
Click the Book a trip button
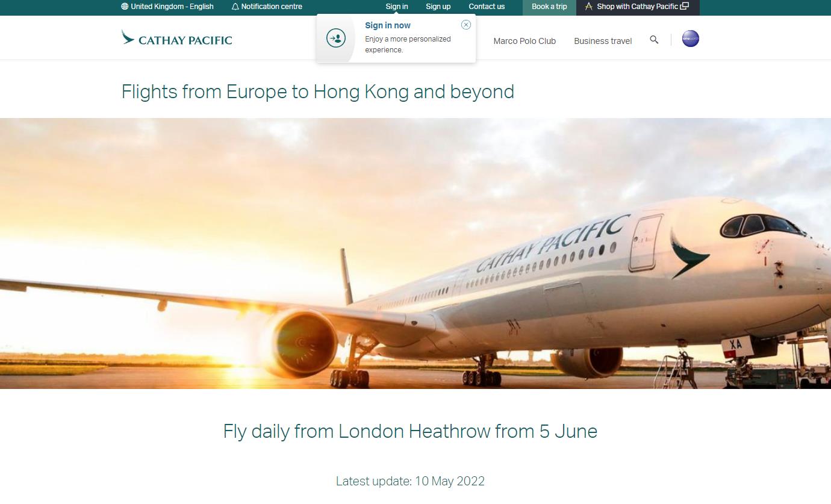point(549,7)
